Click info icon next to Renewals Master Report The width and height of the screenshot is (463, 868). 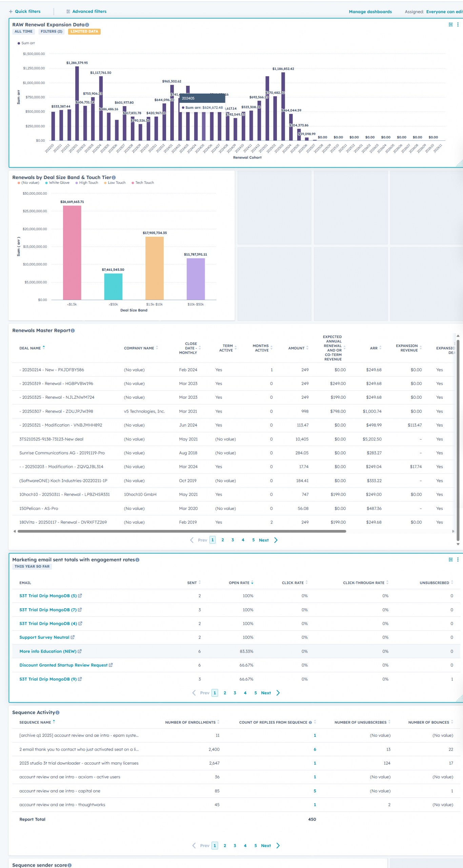tap(73, 331)
